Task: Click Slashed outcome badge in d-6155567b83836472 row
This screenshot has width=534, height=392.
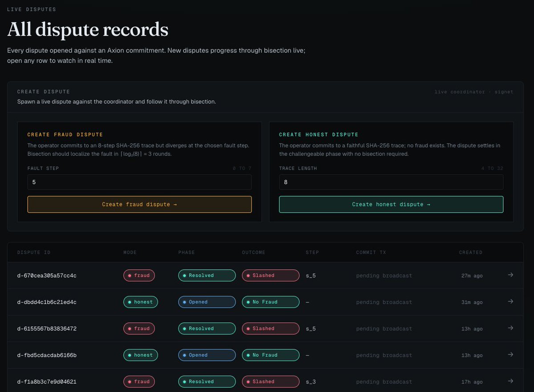Action: 271,328
